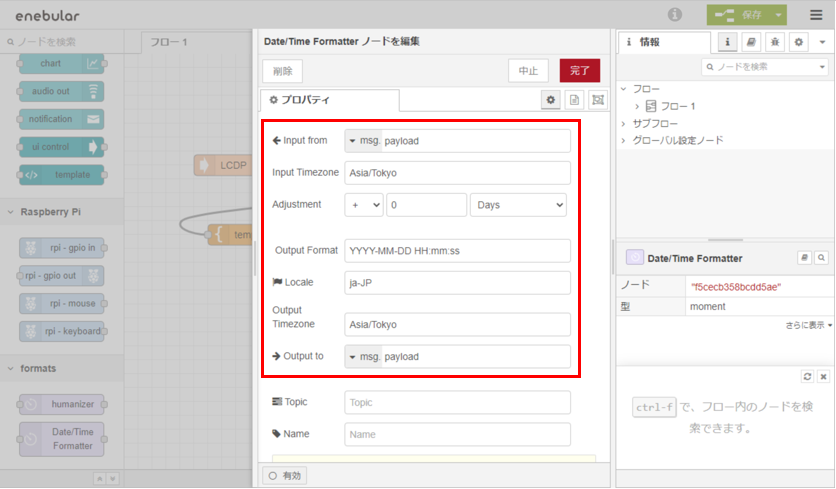Select the rpi - keyboard node
The height and width of the screenshot is (489, 836).
coord(61,331)
